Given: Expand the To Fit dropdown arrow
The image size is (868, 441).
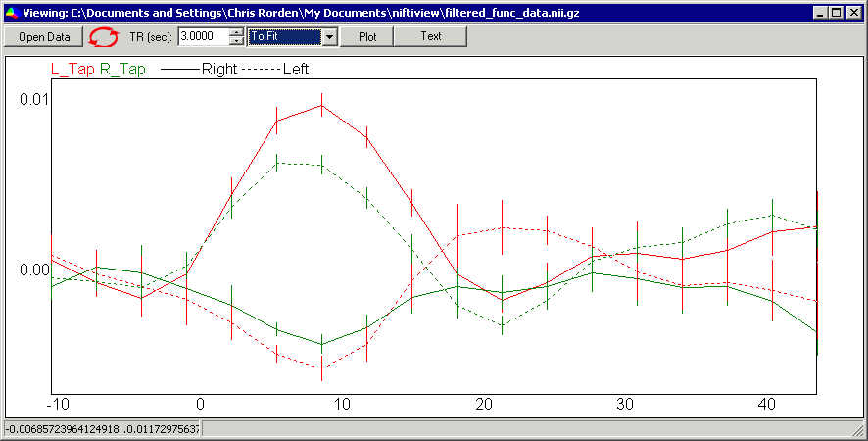Looking at the screenshot, I should (x=330, y=37).
